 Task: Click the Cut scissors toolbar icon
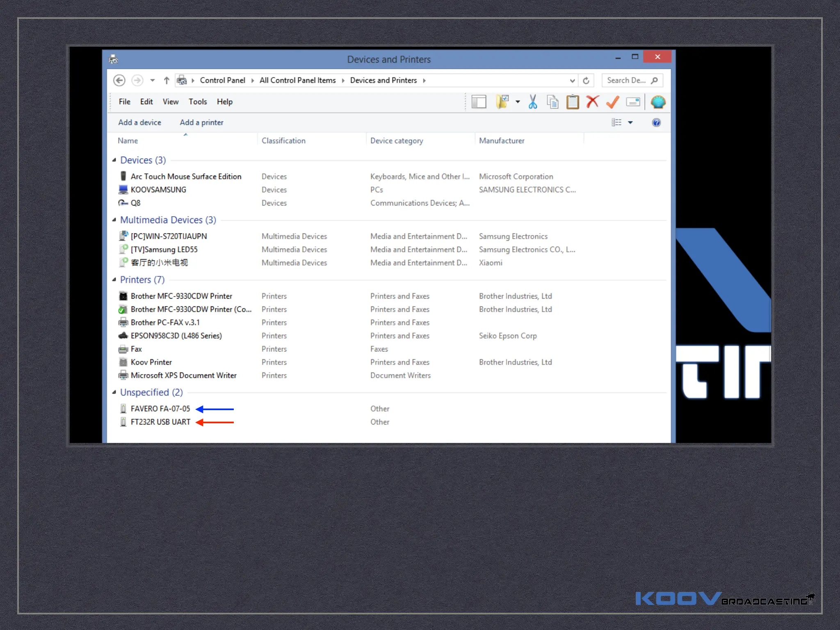[x=532, y=102]
